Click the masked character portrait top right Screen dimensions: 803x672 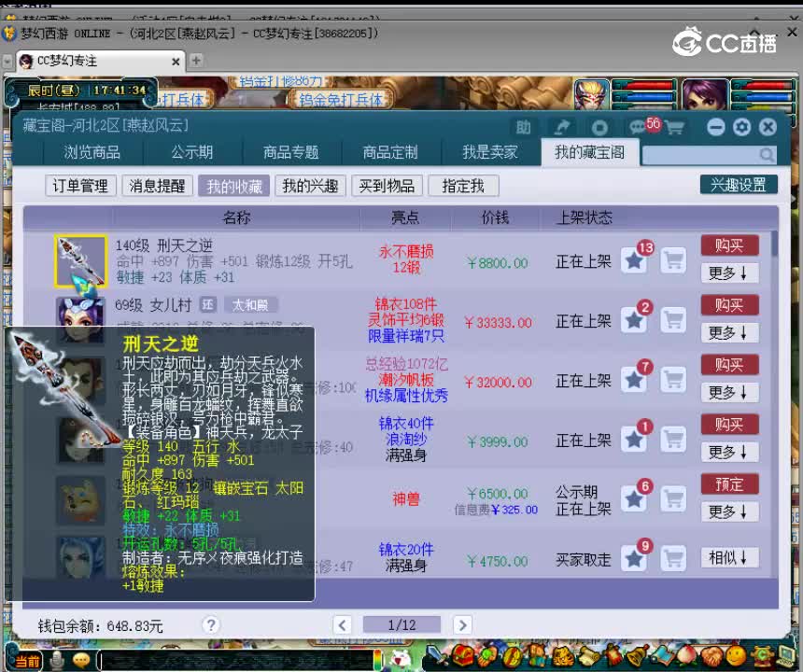click(591, 95)
